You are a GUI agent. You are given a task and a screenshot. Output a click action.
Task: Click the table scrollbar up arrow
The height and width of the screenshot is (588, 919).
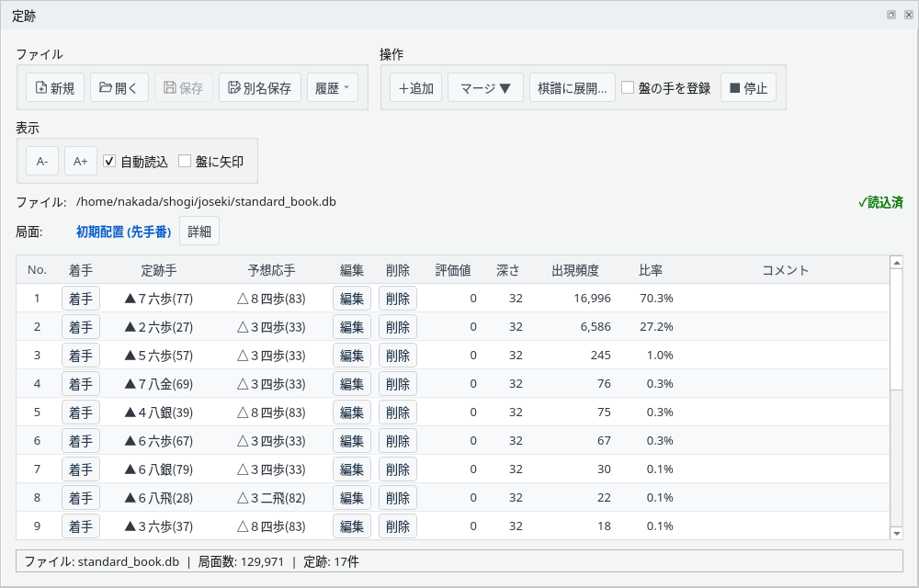(x=896, y=263)
